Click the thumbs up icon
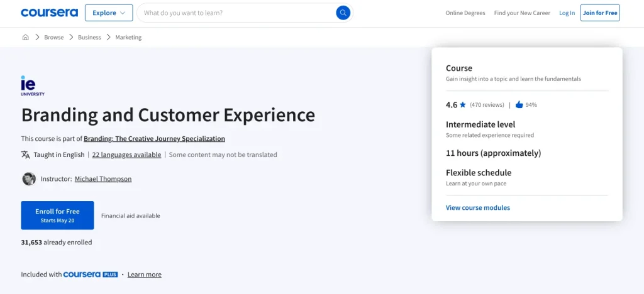644x294 pixels. point(519,105)
